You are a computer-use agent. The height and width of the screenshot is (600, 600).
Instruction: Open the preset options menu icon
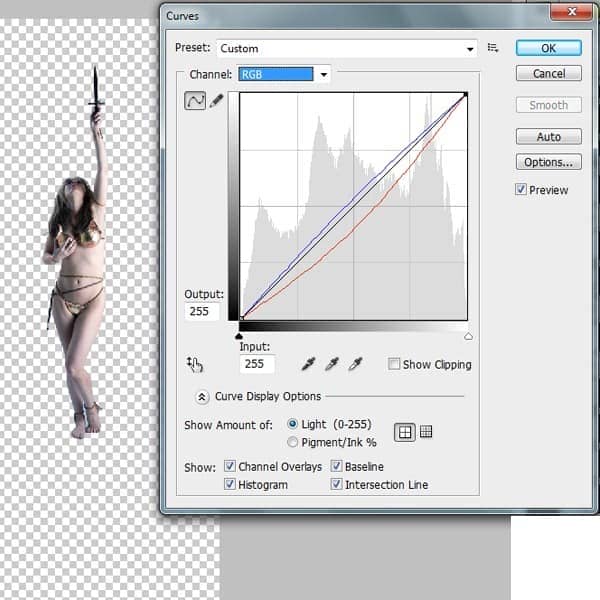point(492,48)
